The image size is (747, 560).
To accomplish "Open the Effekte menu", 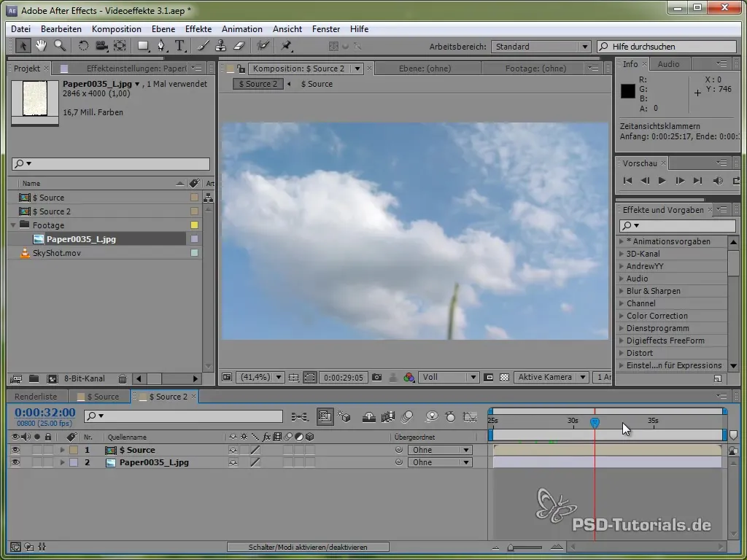I will coord(198,29).
